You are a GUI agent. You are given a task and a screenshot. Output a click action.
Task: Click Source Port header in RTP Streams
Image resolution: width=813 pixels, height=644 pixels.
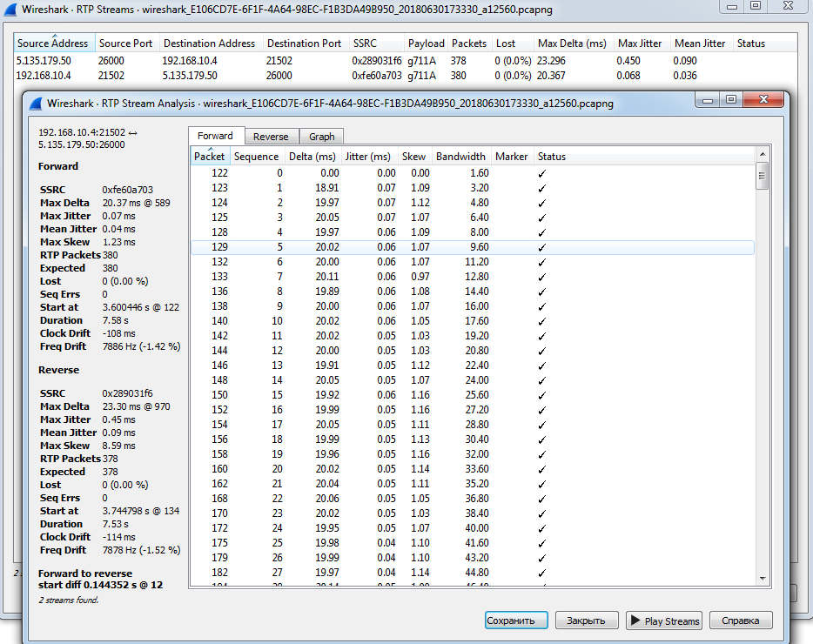[126, 43]
